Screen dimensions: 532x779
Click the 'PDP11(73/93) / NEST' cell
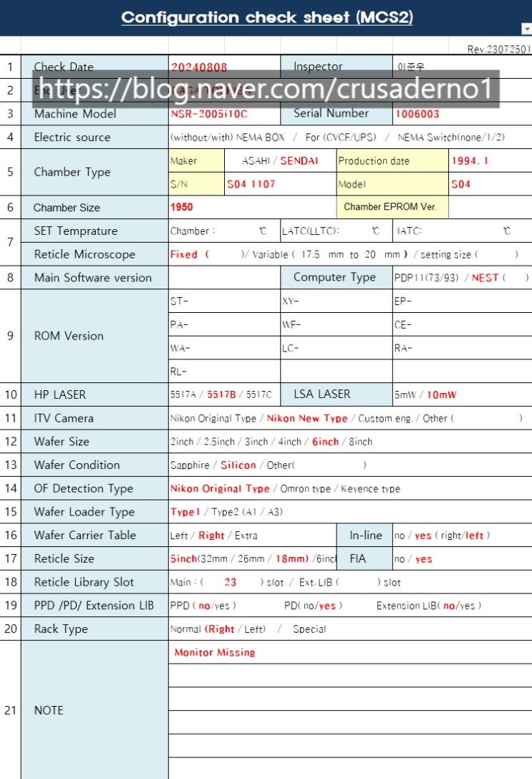(463, 277)
